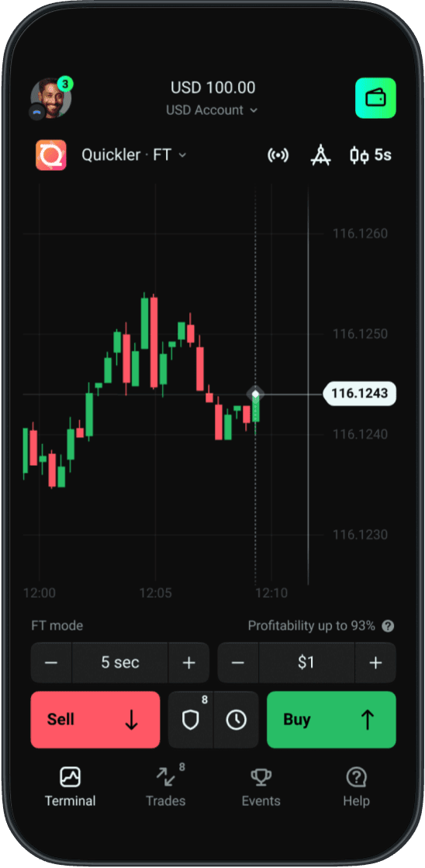Open the clock pending trade icon
The image size is (425, 868).
click(237, 720)
